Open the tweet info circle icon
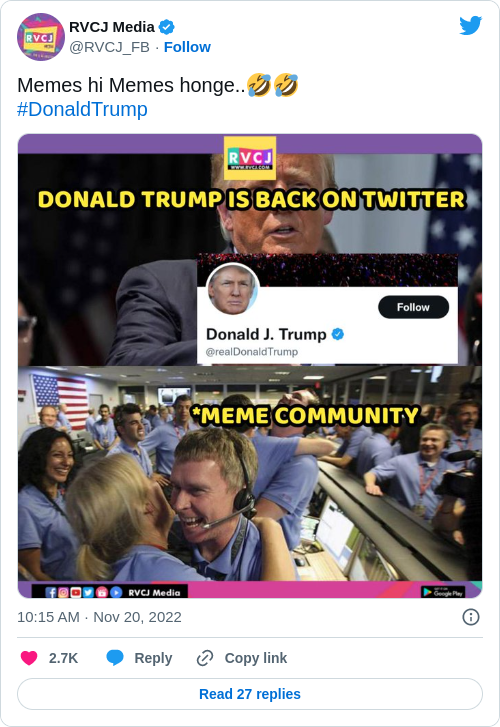 pyautogui.click(x=471, y=617)
